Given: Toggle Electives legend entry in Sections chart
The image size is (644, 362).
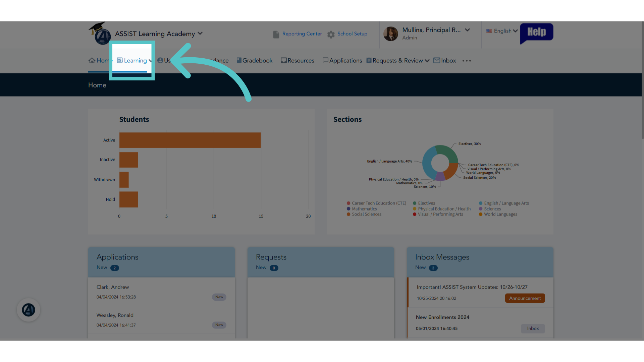Looking at the screenshot, I should coord(424,203).
